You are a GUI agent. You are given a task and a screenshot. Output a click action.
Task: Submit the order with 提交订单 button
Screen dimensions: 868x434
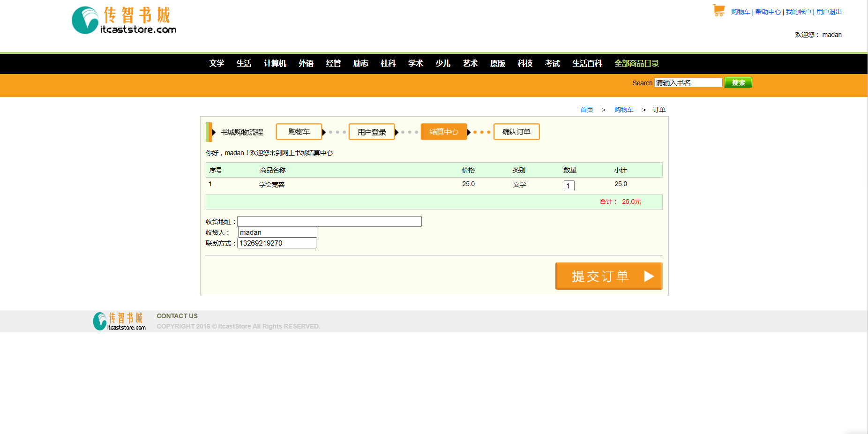pos(609,276)
